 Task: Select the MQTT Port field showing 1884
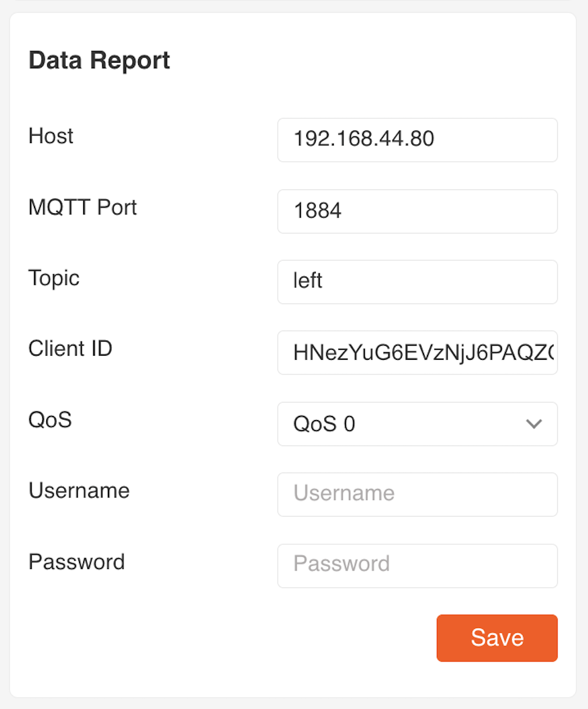[417, 212]
